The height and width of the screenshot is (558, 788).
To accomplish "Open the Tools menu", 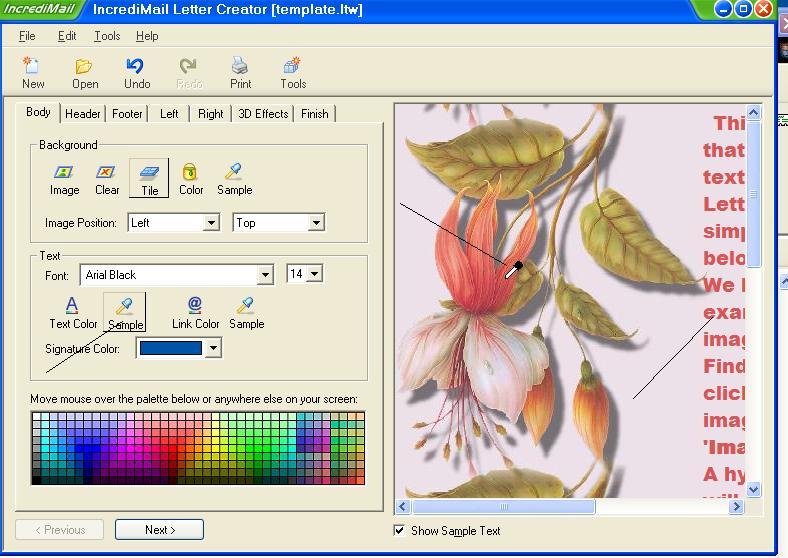I will click(107, 36).
